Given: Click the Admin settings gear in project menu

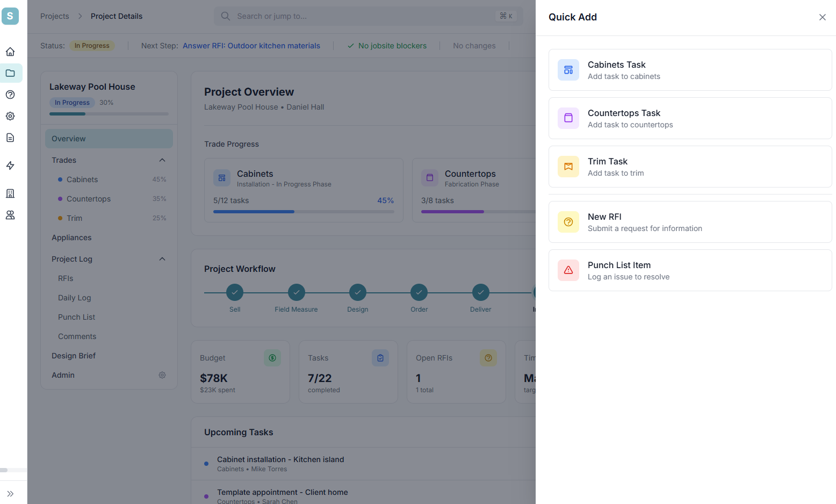Looking at the screenshot, I should tap(162, 375).
